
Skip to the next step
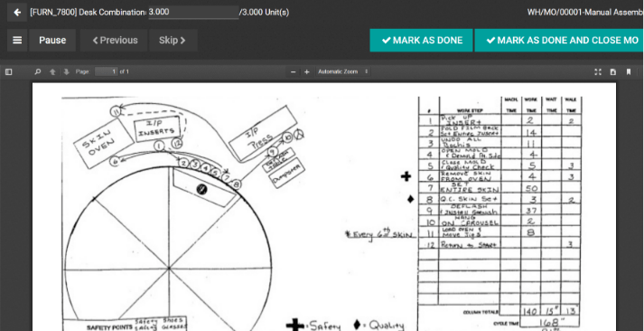click(173, 41)
